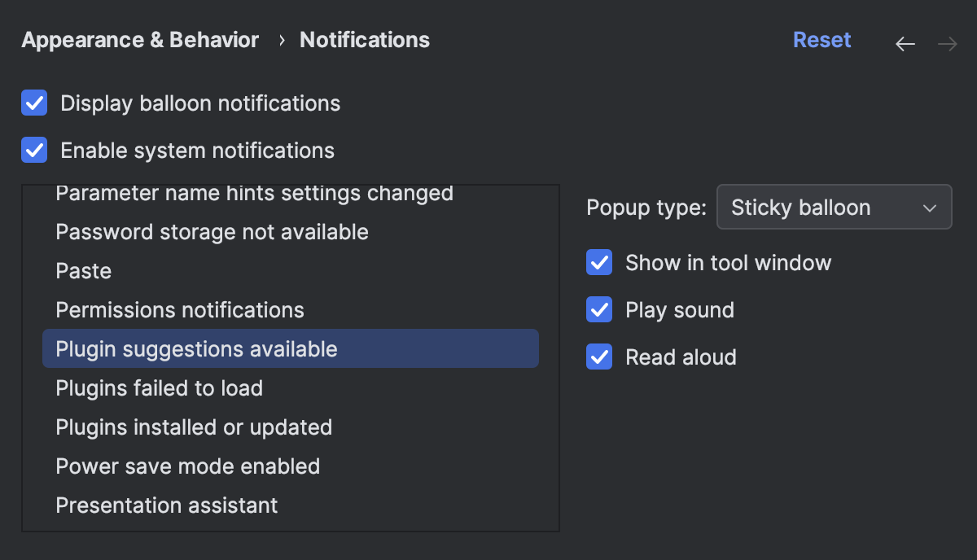Disable Play sound for this notification

(x=598, y=309)
